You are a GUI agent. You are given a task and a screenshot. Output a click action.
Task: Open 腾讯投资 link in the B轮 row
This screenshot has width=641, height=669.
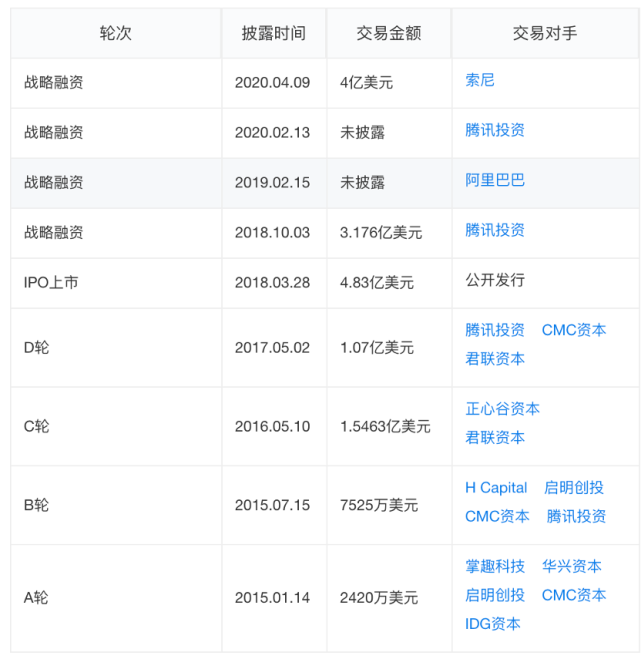576,516
